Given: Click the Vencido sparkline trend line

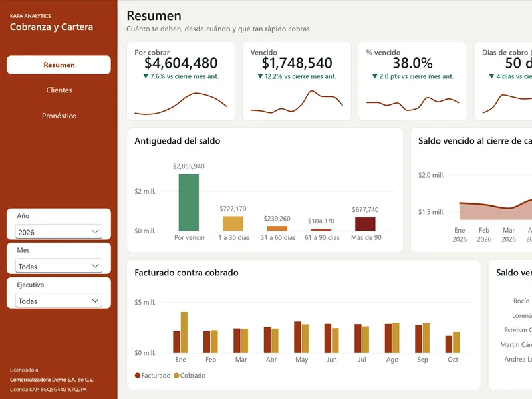Looking at the screenshot, I should point(297,102).
